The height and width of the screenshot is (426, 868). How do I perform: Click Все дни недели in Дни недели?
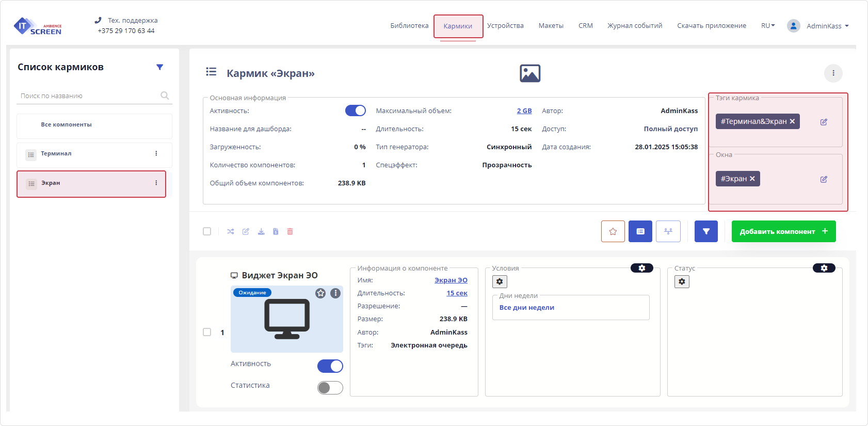527,307
